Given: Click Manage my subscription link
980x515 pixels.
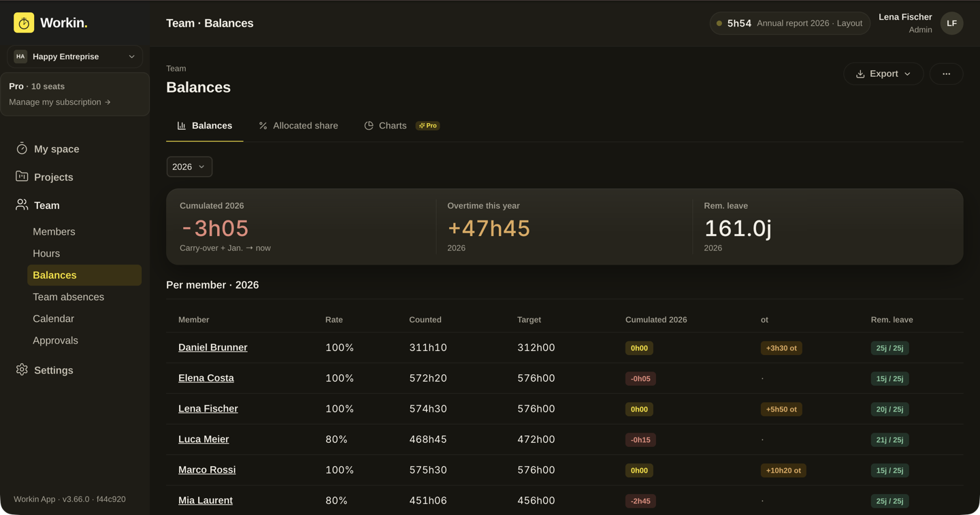Looking at the screenshot, I should [x=60, y=102].
